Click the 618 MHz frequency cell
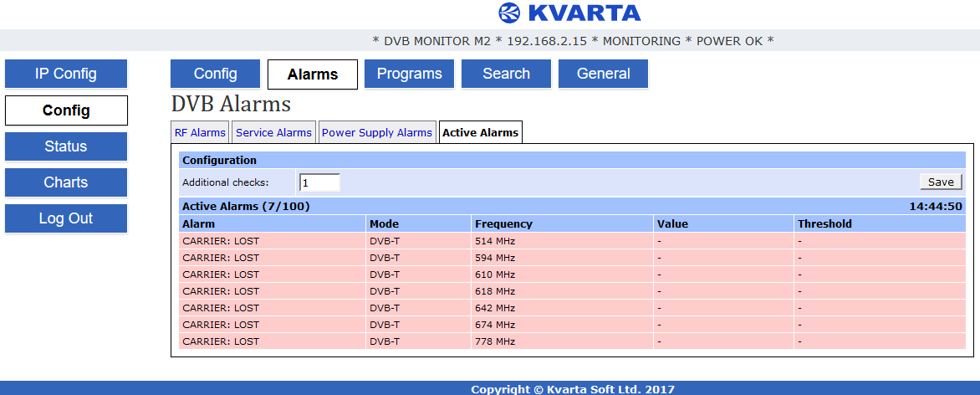This screenshot has width=980, height=395. click(563, 291)
